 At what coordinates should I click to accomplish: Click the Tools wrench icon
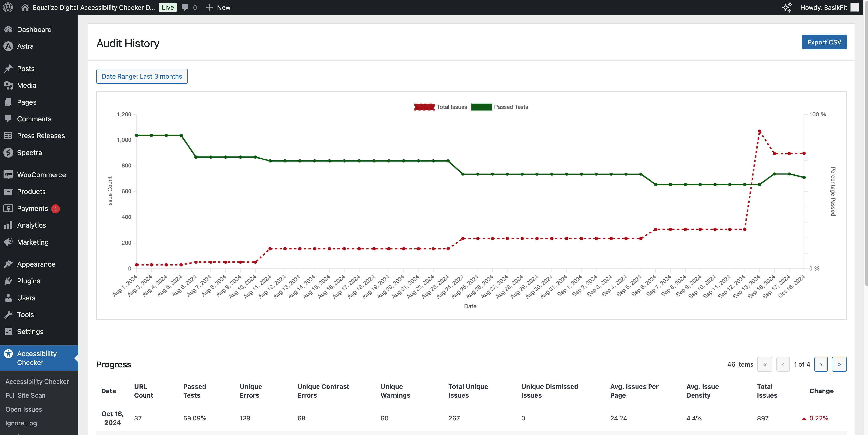8,314
